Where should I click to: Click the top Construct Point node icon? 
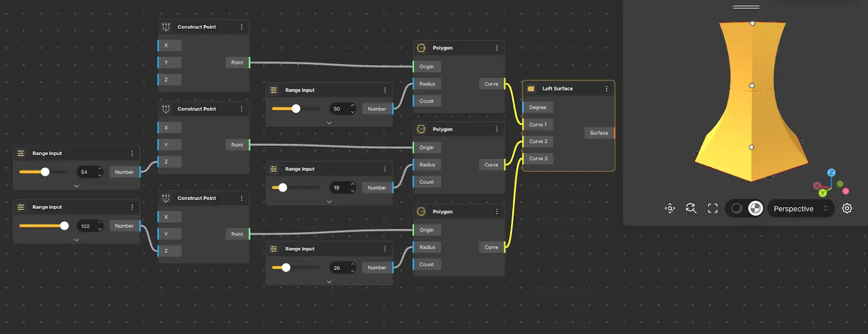[166, 27]
